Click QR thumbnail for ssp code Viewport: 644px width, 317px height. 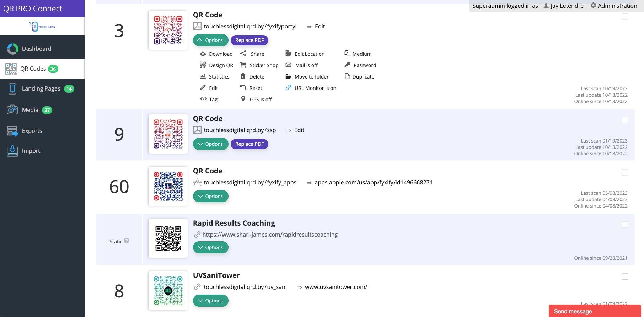tap(168, 134)
